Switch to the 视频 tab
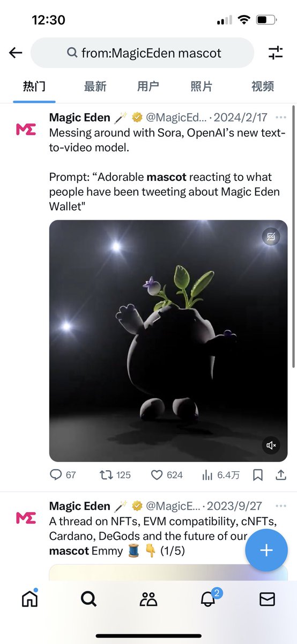This screenshot has height=644, width=297. pos(263,86)
